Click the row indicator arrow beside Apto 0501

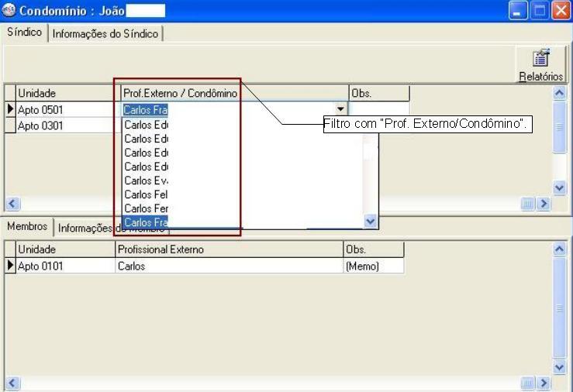[x=10, y=110]
